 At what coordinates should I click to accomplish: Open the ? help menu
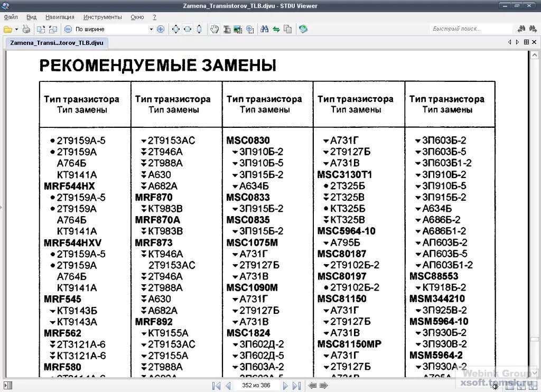point(155,17)
